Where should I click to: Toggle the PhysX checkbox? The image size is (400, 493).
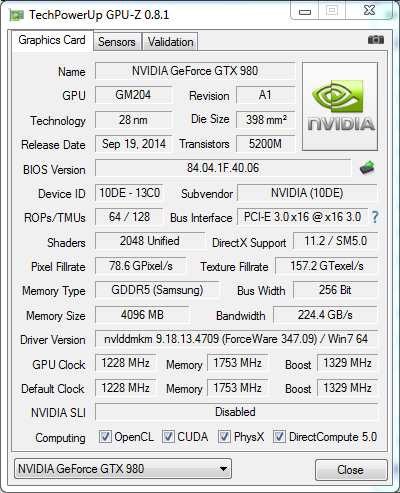click(x=224, y=437)
